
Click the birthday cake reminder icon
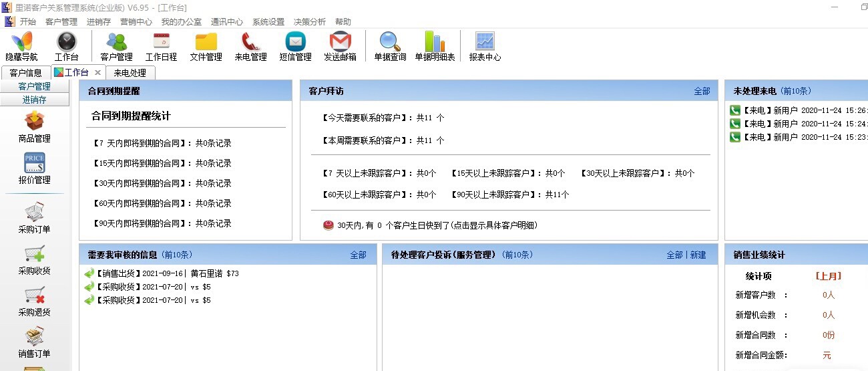(x=328, y=225)
